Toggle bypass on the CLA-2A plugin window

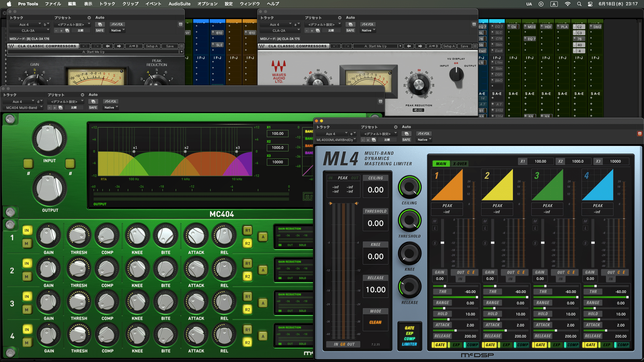pos(368,24)
